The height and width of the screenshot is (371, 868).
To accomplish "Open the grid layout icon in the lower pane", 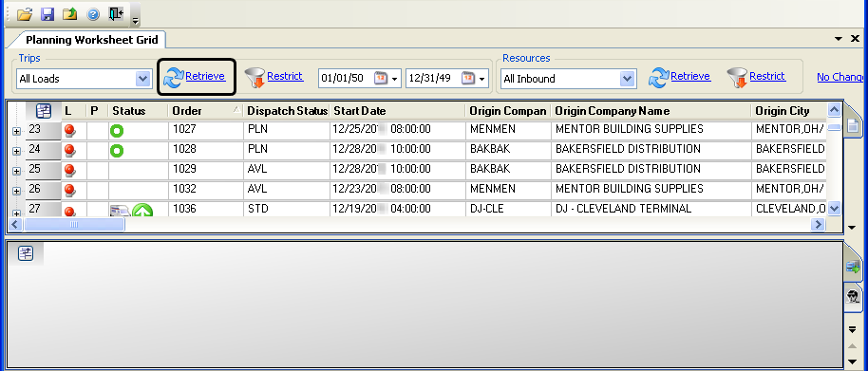I will click(26, 253).
